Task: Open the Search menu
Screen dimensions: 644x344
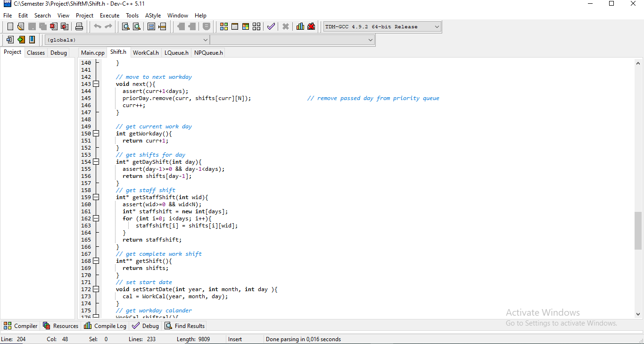Action: click(x=42, y=16)
